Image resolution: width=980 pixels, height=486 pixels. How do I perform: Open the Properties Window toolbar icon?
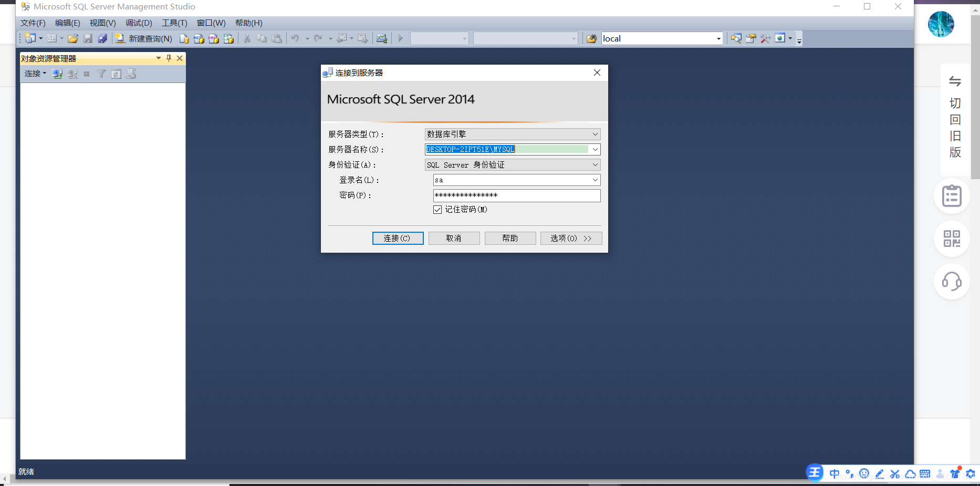coord(751,38)
